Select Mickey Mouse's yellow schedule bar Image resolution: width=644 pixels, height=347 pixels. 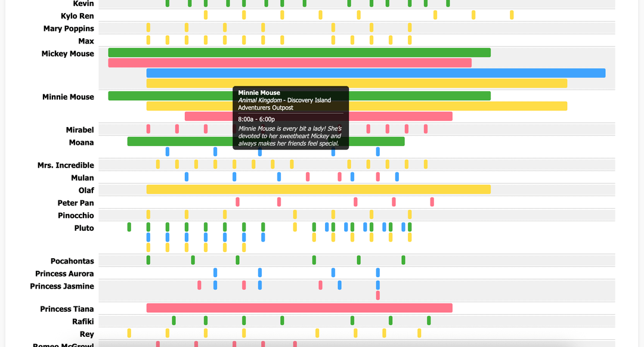pyautogui.click(x=357, y=83)
